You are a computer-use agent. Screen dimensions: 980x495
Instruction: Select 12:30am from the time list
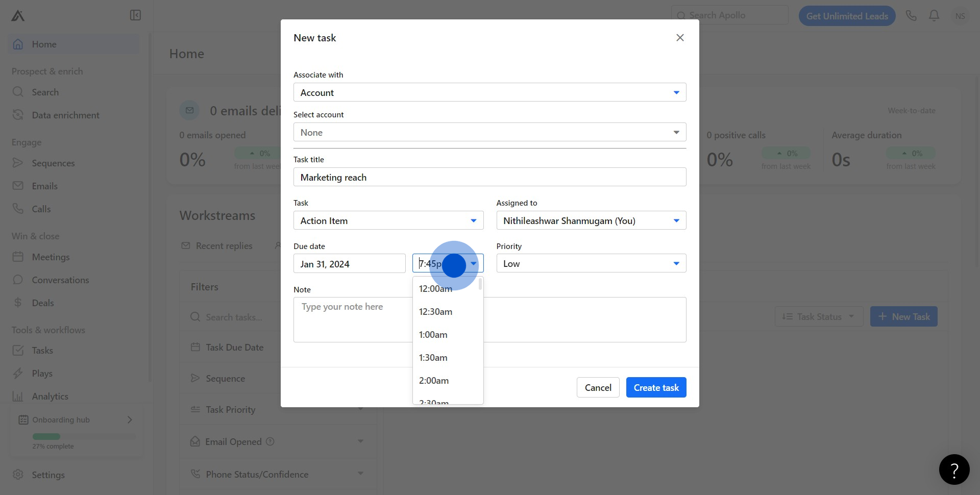coord(435,312)
